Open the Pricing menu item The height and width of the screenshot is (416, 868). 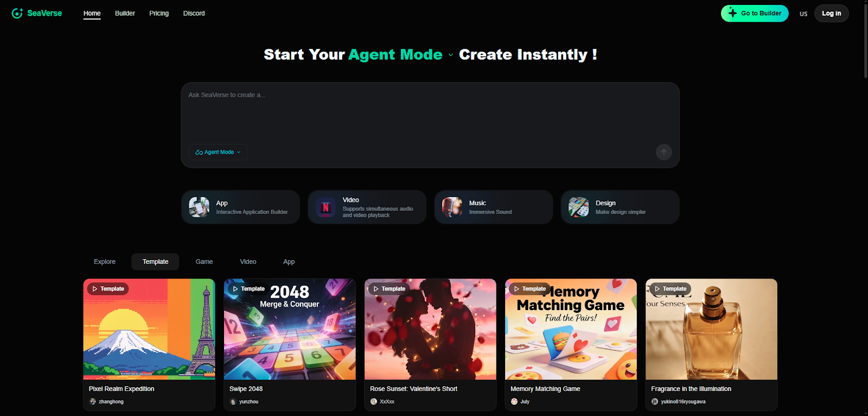click(x=159, y=13)
